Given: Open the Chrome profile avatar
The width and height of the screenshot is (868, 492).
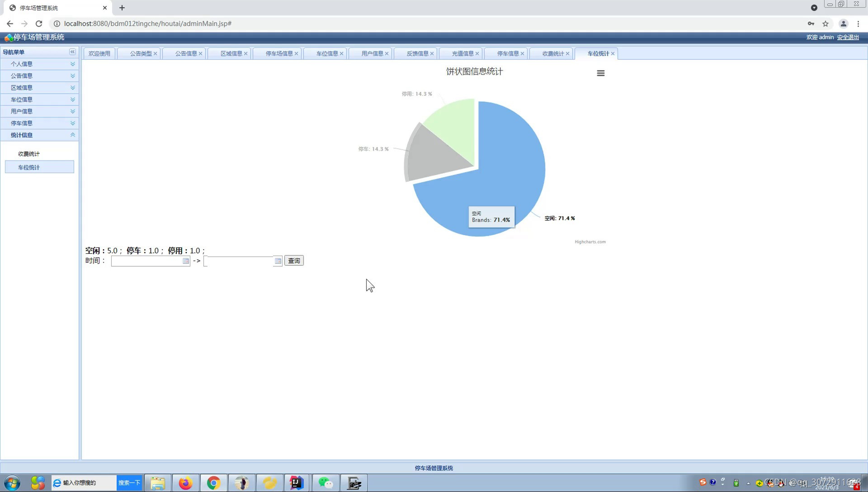Looking at the screenshot, I should pyautogui.click(x=844, y=24).
